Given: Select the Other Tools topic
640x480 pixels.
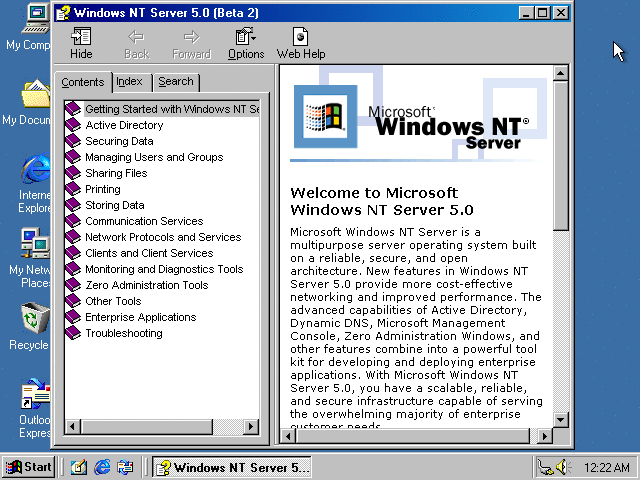Looking at the screenshot, I should (113, 301).
